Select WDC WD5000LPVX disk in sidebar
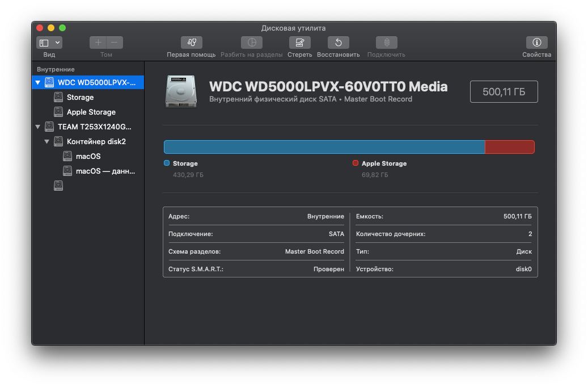588x387 pixels. [88, 83]
